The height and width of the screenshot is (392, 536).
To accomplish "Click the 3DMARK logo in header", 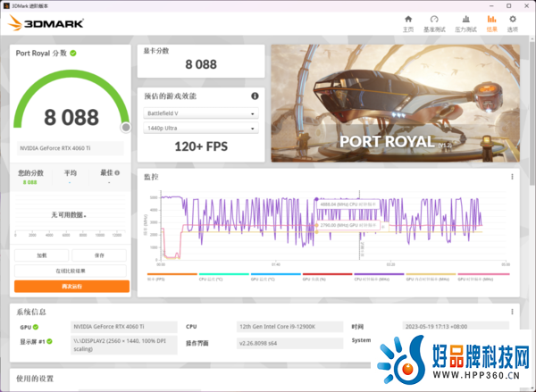I will 46,23.
